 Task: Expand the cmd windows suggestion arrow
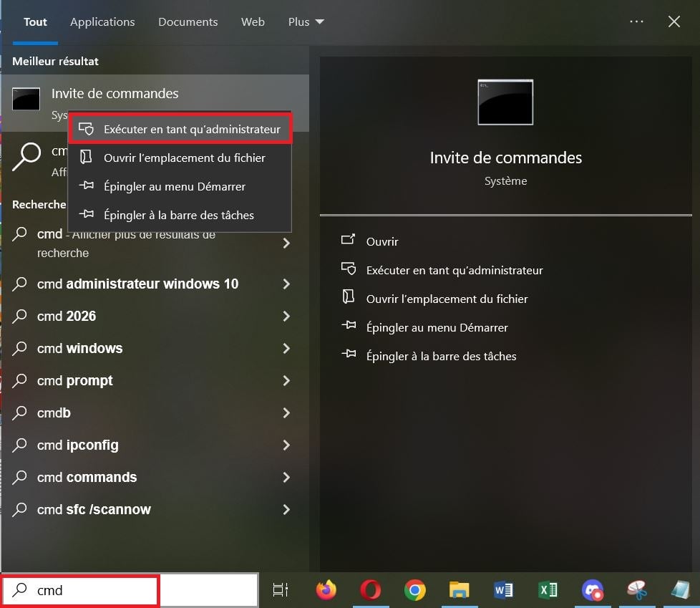point(286,349)
